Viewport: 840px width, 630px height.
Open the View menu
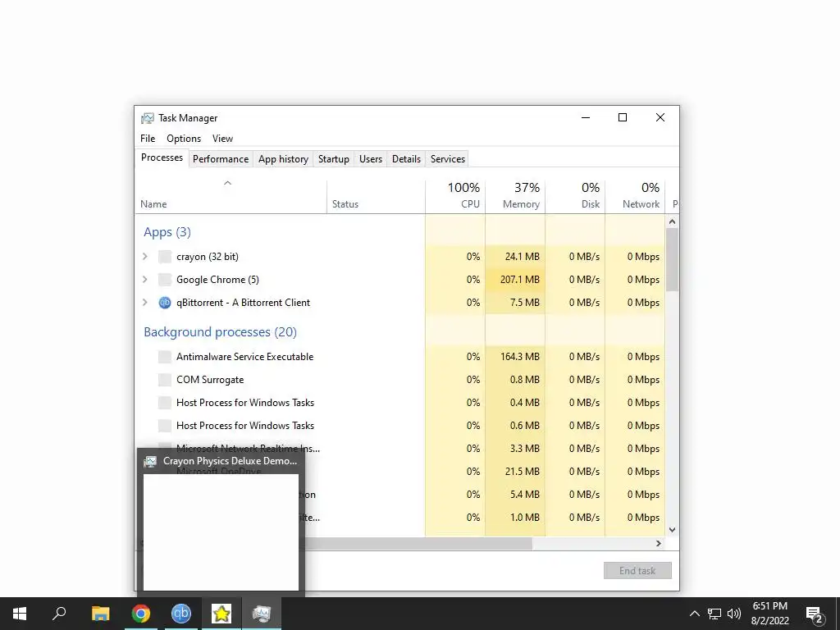click(222, 139)
